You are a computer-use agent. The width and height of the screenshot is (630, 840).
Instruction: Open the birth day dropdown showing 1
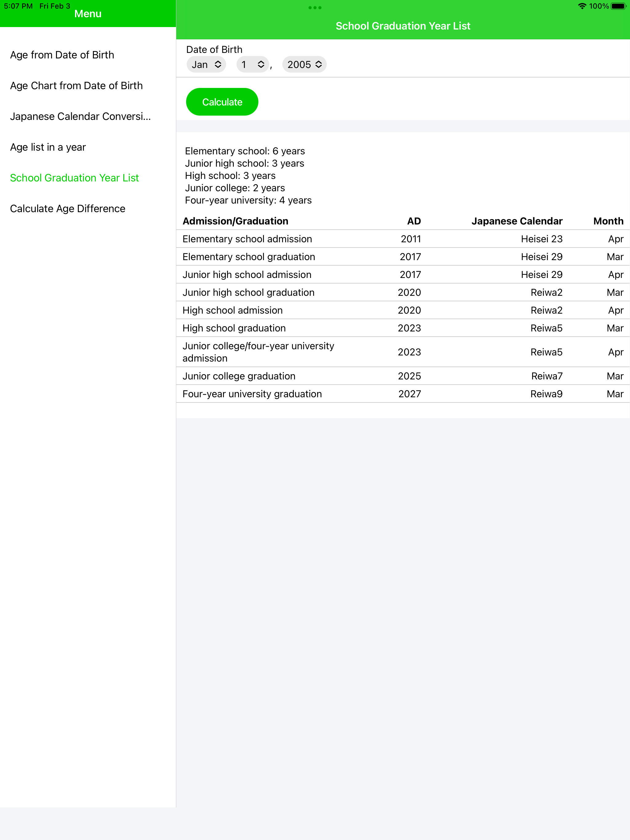tap(252, 65)
